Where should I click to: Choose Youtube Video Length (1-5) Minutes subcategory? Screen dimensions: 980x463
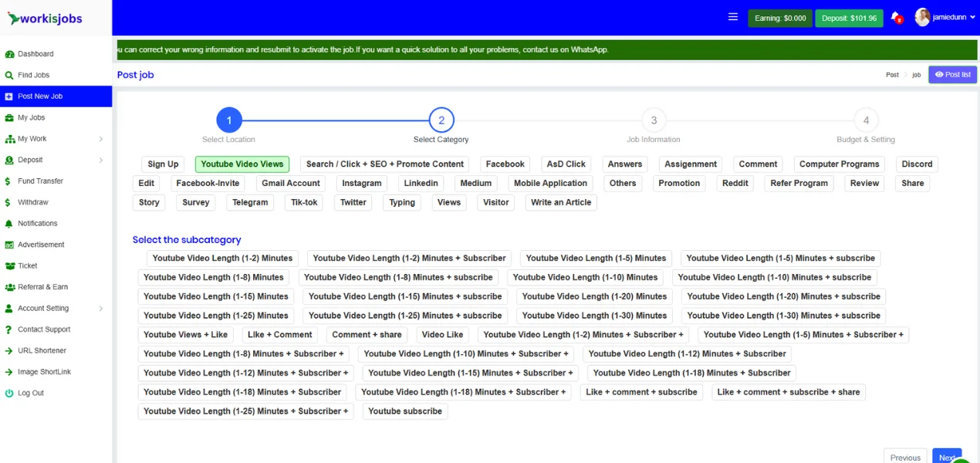click(x=596, y=259)
